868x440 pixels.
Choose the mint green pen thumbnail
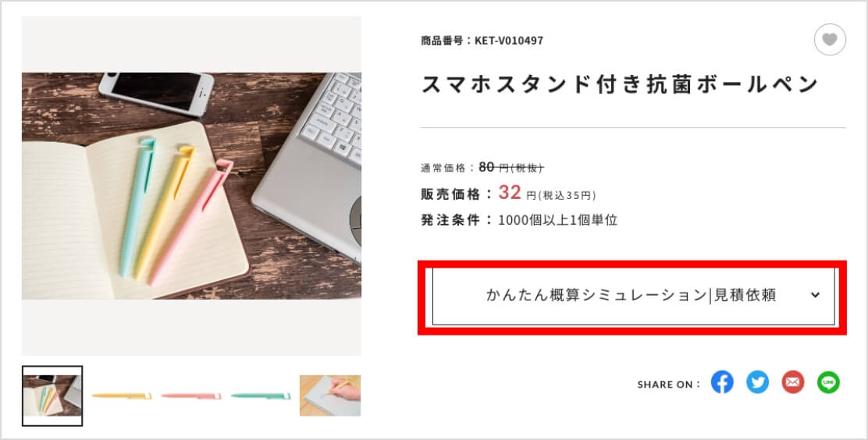[x=261, y=396]
